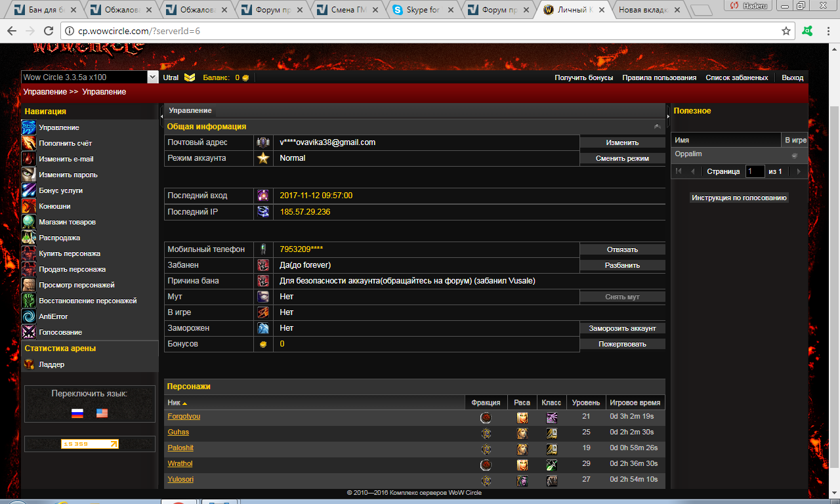The height and width of the screenshot is (504, 840).
Task: Click the AntiError swirl icon
Action: [28, 316]
